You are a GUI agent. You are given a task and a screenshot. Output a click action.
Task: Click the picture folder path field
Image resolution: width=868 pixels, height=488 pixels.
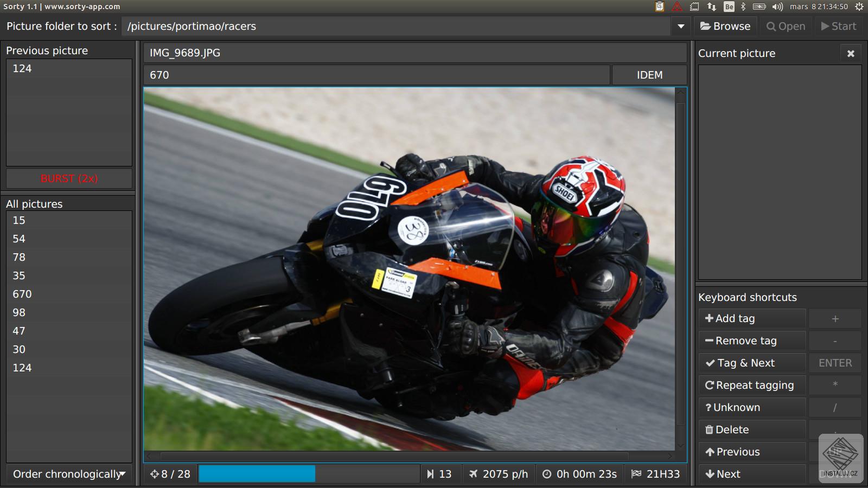coord(397,26)
